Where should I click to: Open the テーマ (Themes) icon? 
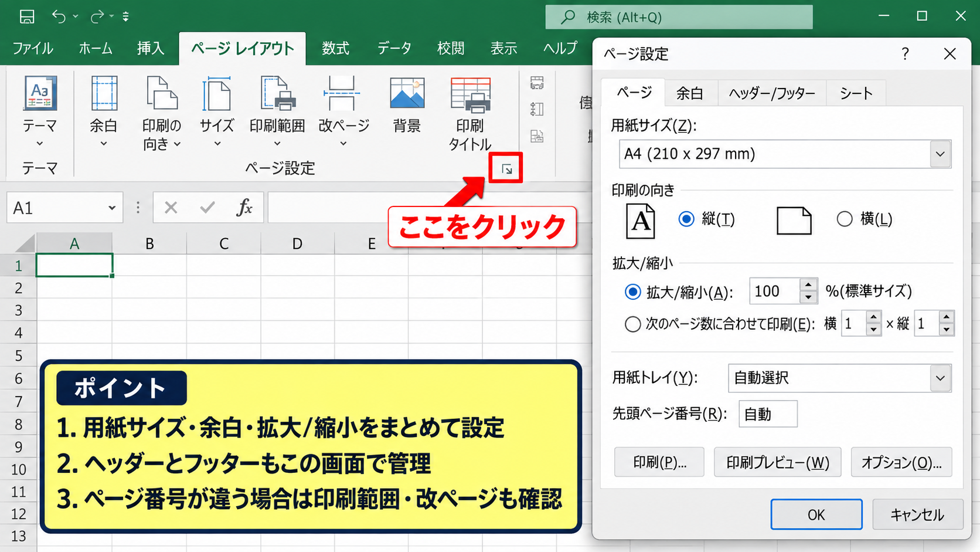(x=40, y=94)
